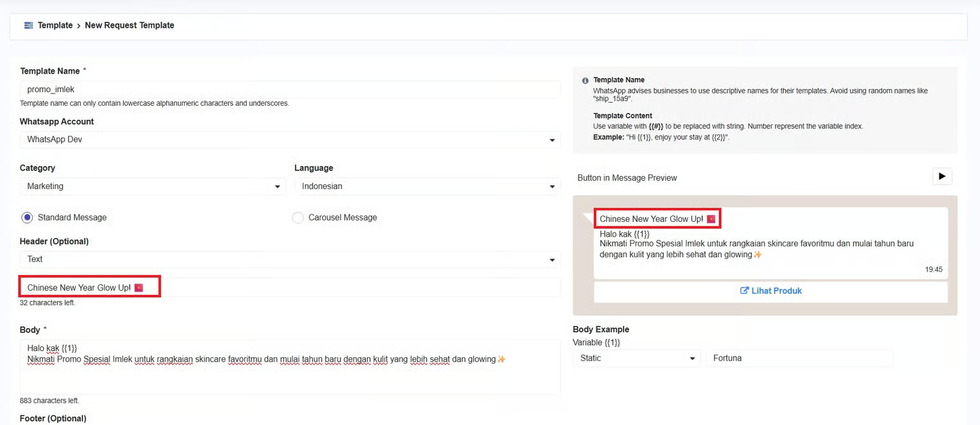
Task: Click the Template breadcrumb list icon
Action: point(28,26)
